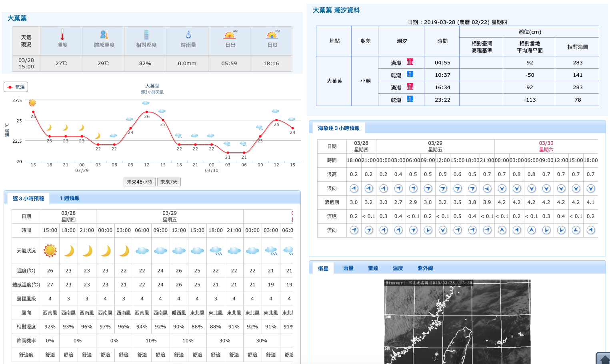The image size is (610, 364).
Task: Click low tide icon at 10:37
Action: pyautogui.click(x=410, y=74)
